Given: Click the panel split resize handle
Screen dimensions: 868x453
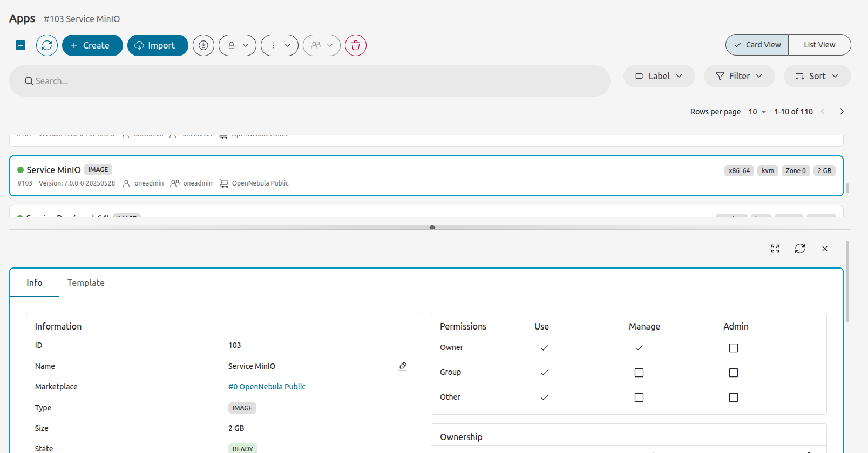Looking at the screenshot, I should pos(432,228).
